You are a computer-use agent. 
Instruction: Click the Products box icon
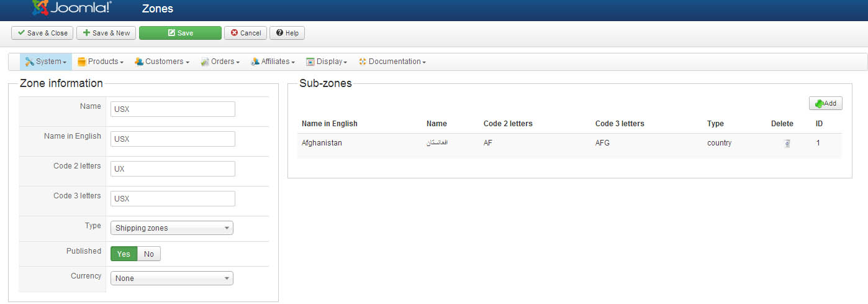pos(81,62)
